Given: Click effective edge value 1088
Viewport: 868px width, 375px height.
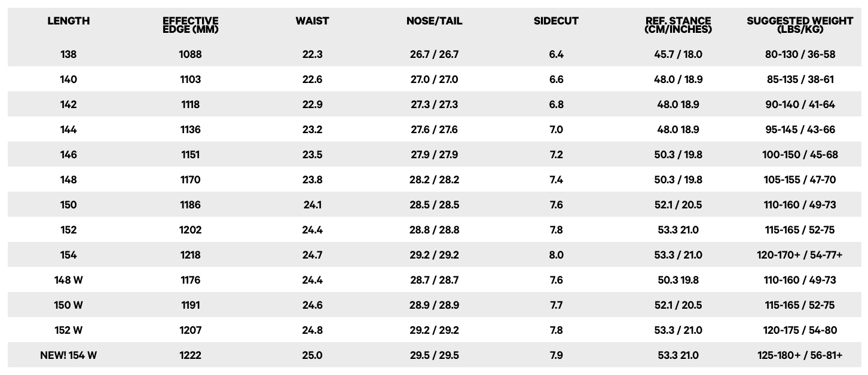Looking at the screenshot, I should (190, 54).
